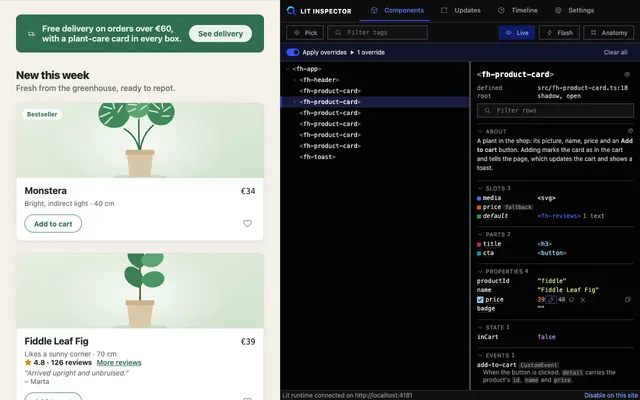640x400 pixels.
Task: Click the Lit runtime connected status text
Action: (347, 395)
